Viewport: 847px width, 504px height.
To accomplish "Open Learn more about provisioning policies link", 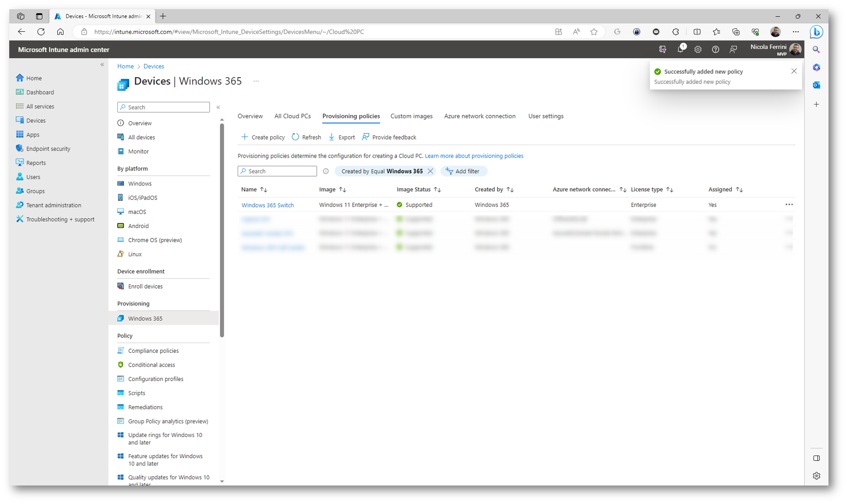I will point(474,156).
